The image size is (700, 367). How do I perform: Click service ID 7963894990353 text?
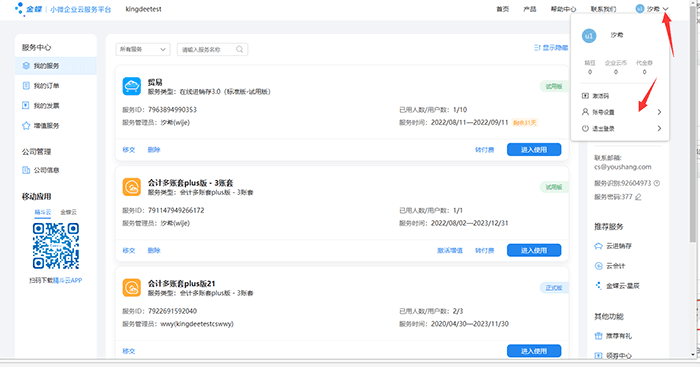(172, 110)
